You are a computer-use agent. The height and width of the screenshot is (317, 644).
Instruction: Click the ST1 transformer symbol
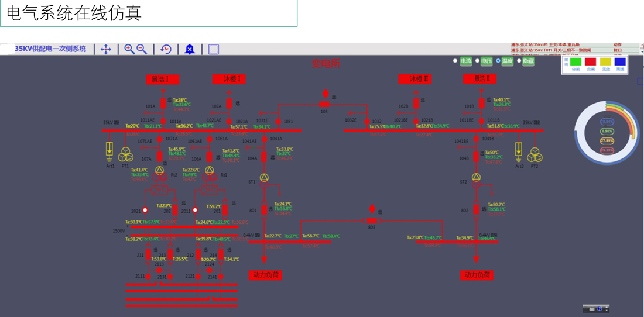point(264,181)
